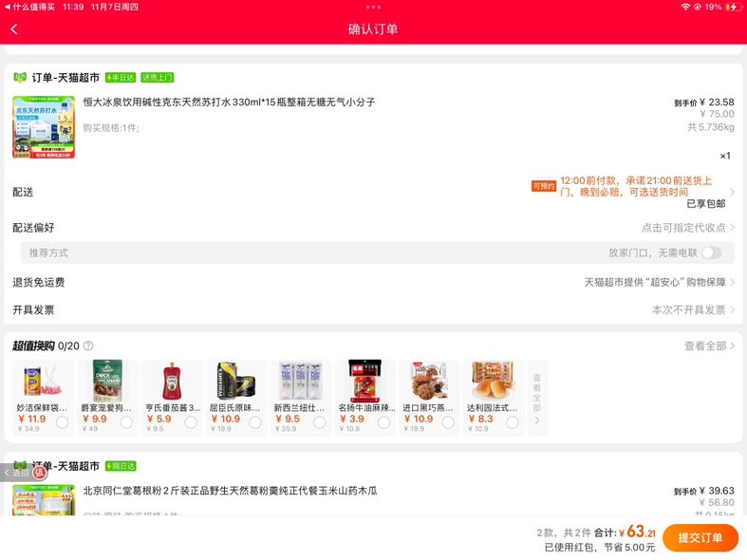Image resolution: width=747 pixels, height=560 pixels.
Task: Open the 葛根粉 product image
Action: pyautogui.click(x=44, y=499)
